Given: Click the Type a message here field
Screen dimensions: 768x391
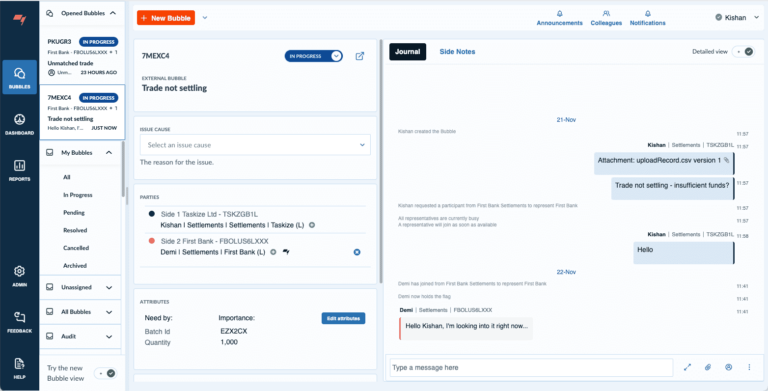Looking at the screenshot, I should coord(531,367).
